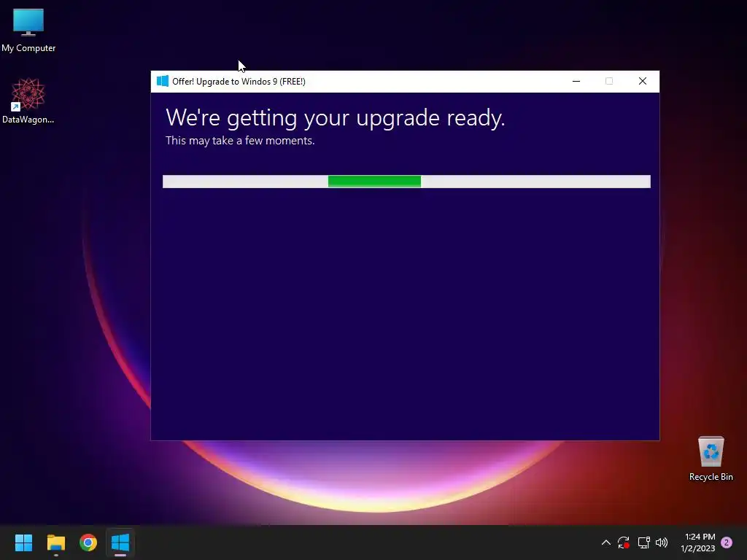Click the disabled maximize button of upgrade window
Viewport: 747px width, 560px height.
click(609, 82)
